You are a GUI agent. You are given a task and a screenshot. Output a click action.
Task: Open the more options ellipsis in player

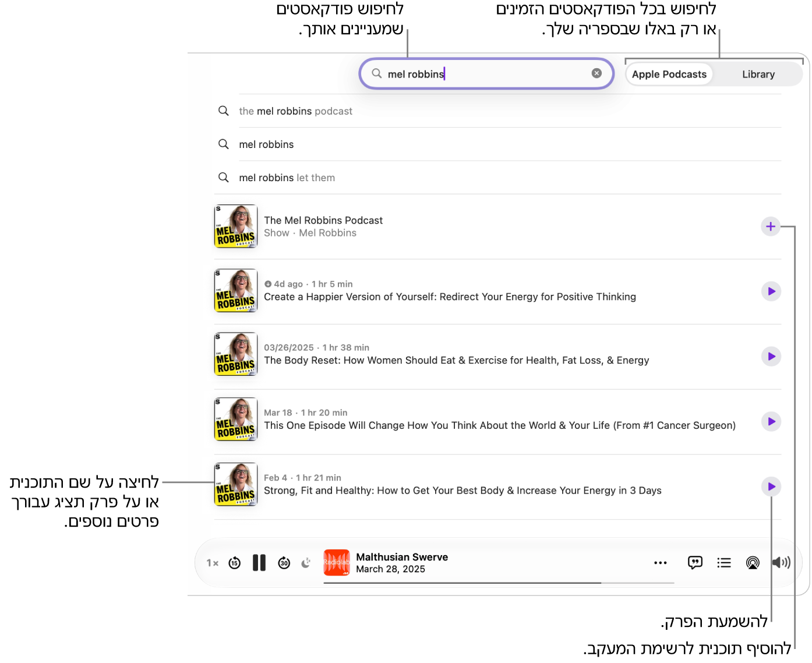pyautogui.click(x=661, y=563)
